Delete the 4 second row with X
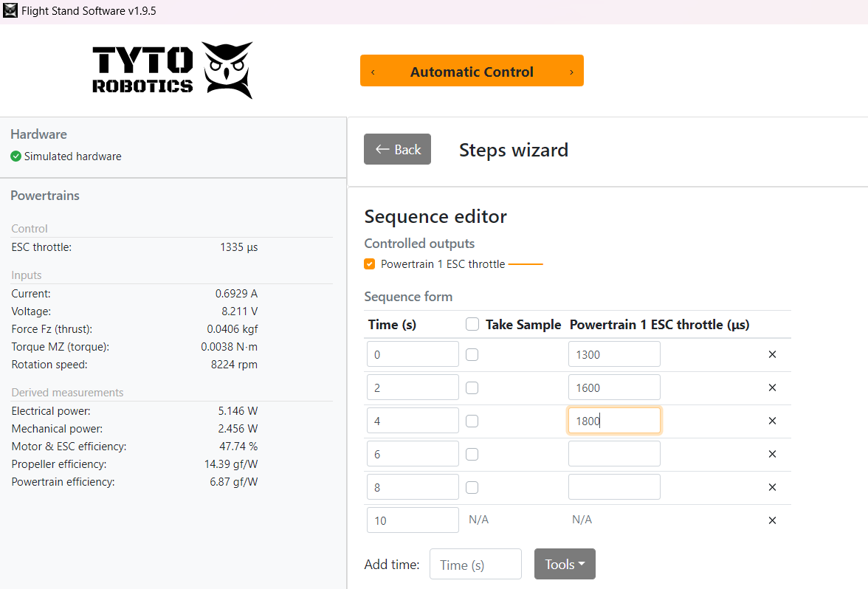 (x=772, y=421)
